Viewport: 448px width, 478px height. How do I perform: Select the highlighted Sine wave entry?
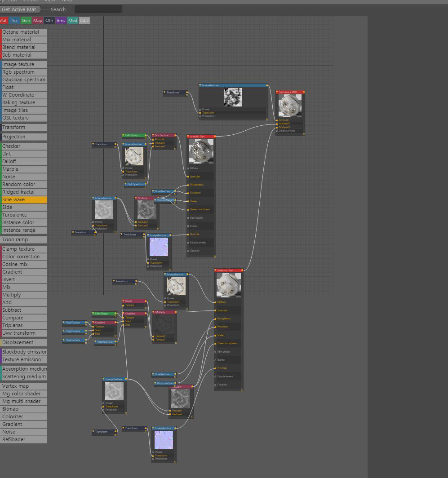23,199
